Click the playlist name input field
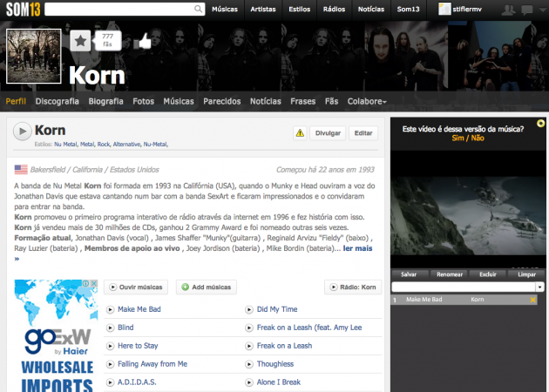549x392 pixels. pyautogui.click(x=464, y=287)
